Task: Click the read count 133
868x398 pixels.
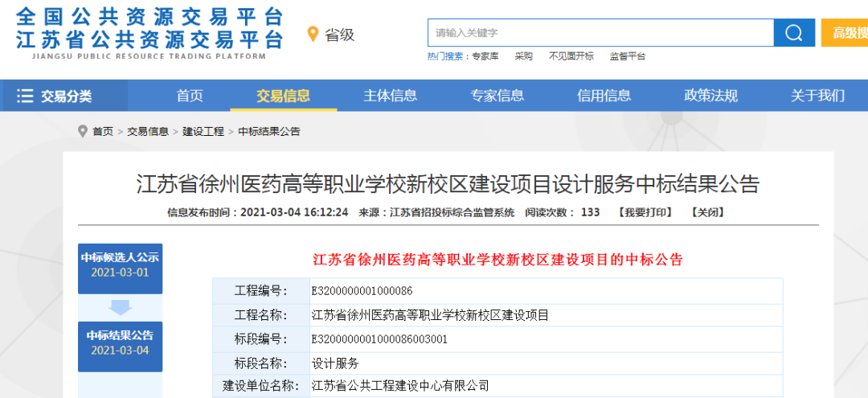Action: [x=590, y=212]
